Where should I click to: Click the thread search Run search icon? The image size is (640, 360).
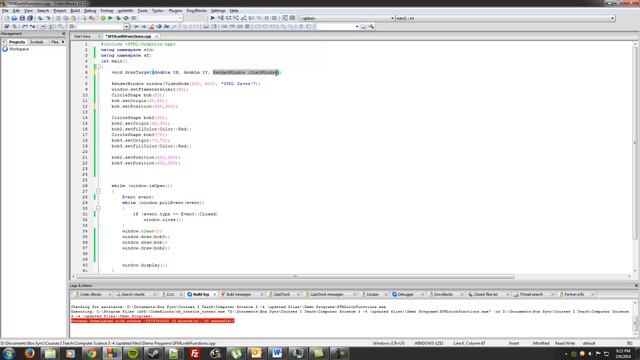(363, 27)
